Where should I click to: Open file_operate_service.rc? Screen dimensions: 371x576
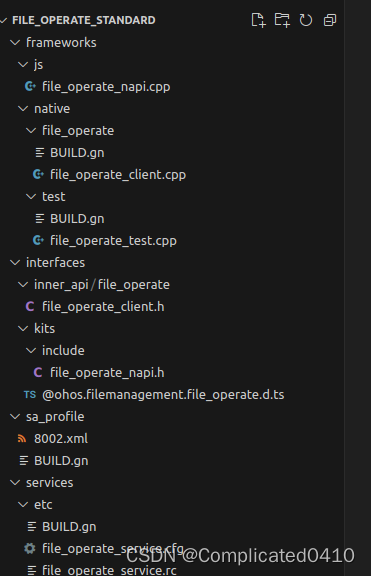[109, 570]
